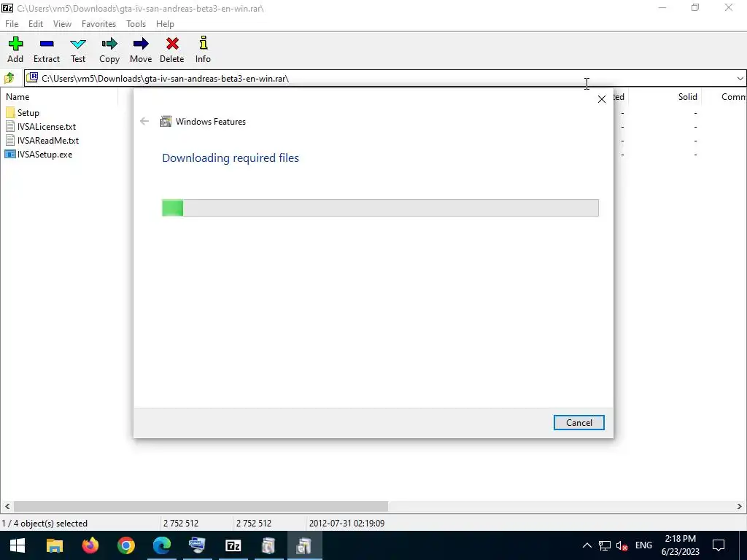Expand the address path dropdown
This screenshot has width=747, height=560.
[x=740, y=79]
